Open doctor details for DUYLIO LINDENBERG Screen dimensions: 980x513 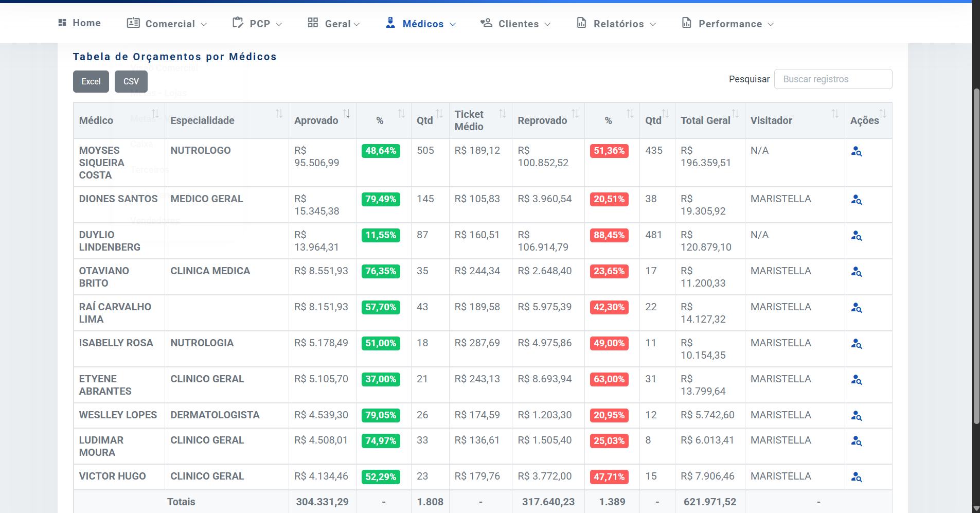tap(856, 236)
